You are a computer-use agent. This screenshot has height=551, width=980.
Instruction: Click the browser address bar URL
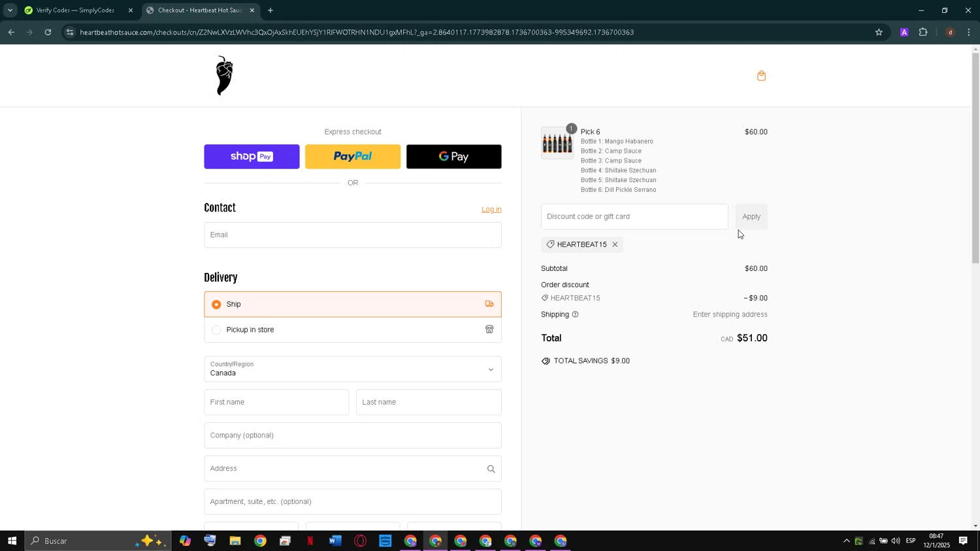pos(357,32)
